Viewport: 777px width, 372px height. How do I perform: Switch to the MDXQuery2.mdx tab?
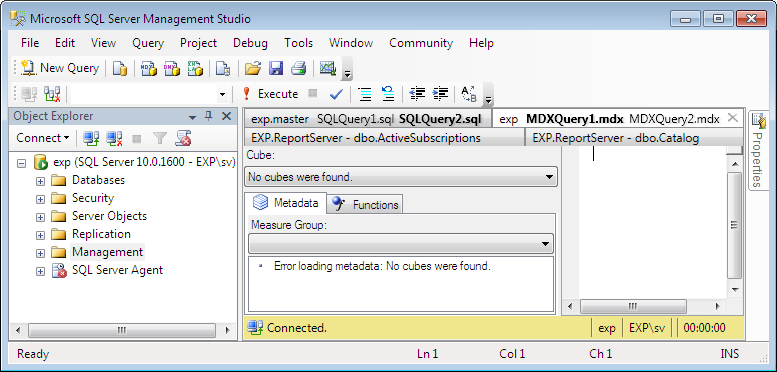(674, 119)
